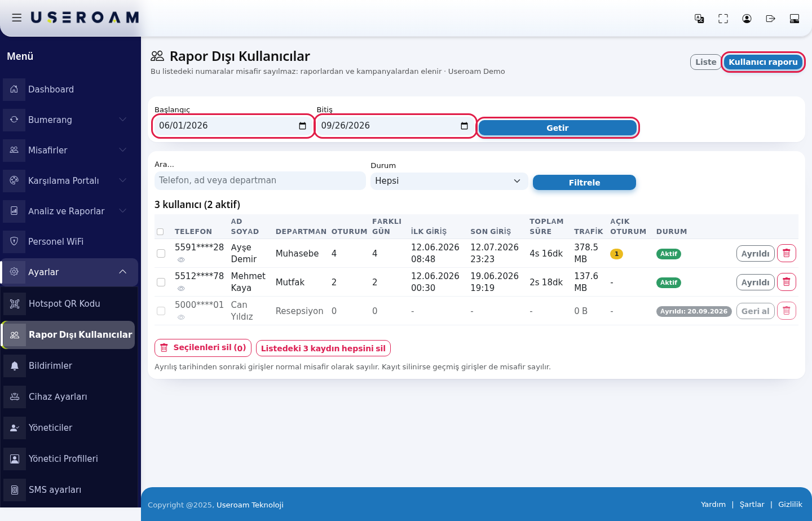Click the Getir button

558,128
